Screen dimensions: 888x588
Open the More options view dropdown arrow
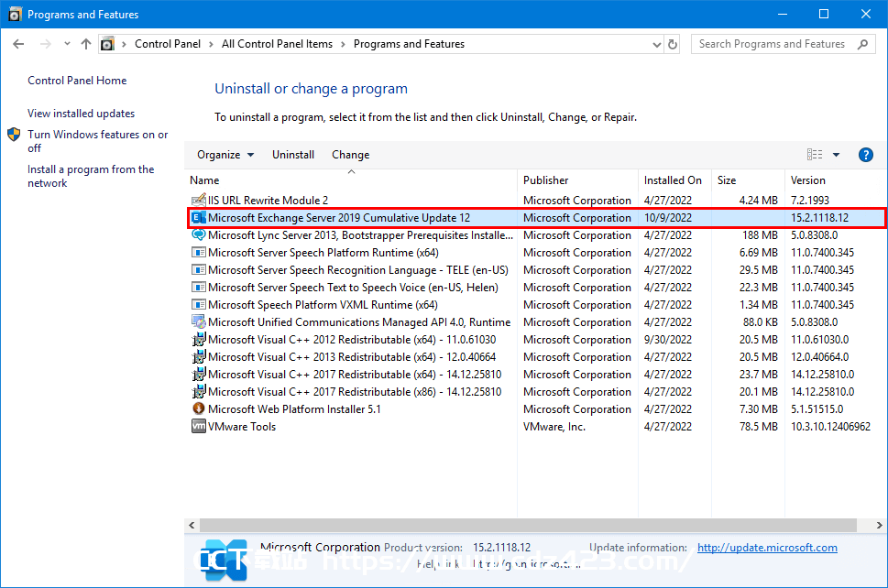point(836,155)
